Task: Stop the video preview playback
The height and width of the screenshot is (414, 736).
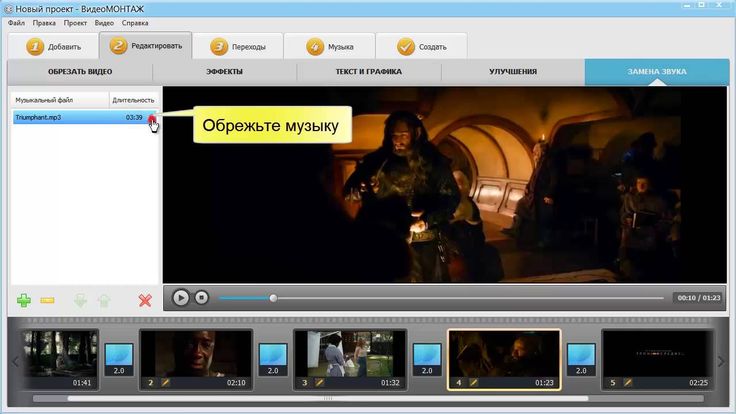Action: (x=202, y=298)
